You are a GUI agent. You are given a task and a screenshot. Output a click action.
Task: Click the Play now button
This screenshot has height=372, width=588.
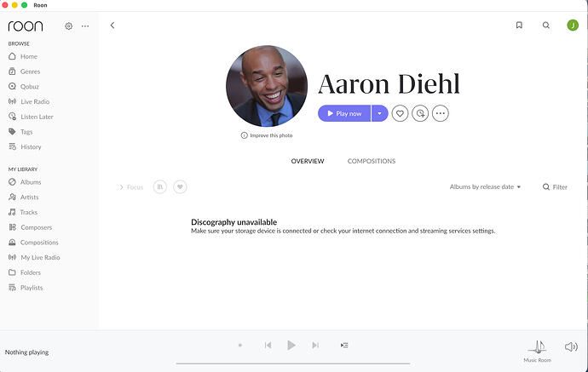[344, 113]
